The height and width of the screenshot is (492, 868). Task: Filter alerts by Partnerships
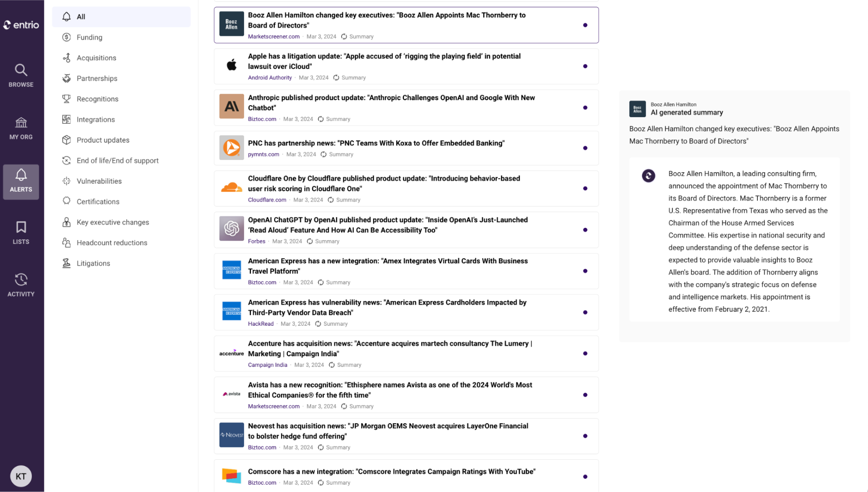pos(121,78)
